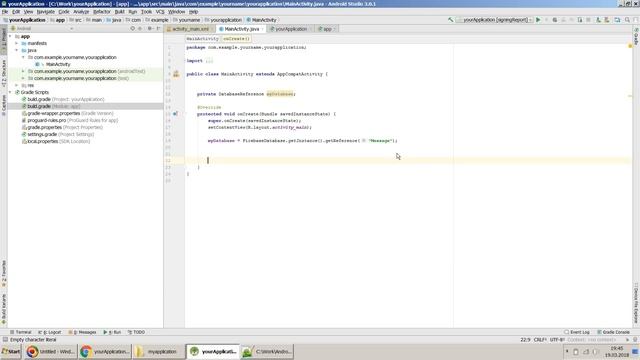This screenshot has width=640, height=360.
Task: Open the Debug app toolbar icon
Action: point(555,20)
